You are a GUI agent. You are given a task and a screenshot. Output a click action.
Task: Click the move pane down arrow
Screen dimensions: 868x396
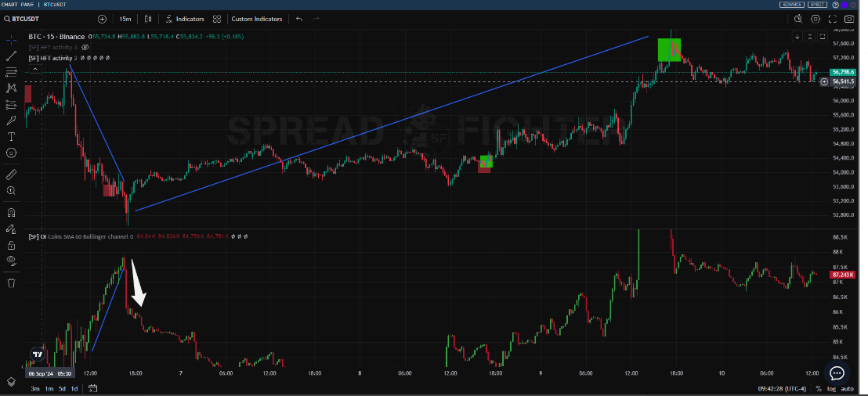click(797, 37)
